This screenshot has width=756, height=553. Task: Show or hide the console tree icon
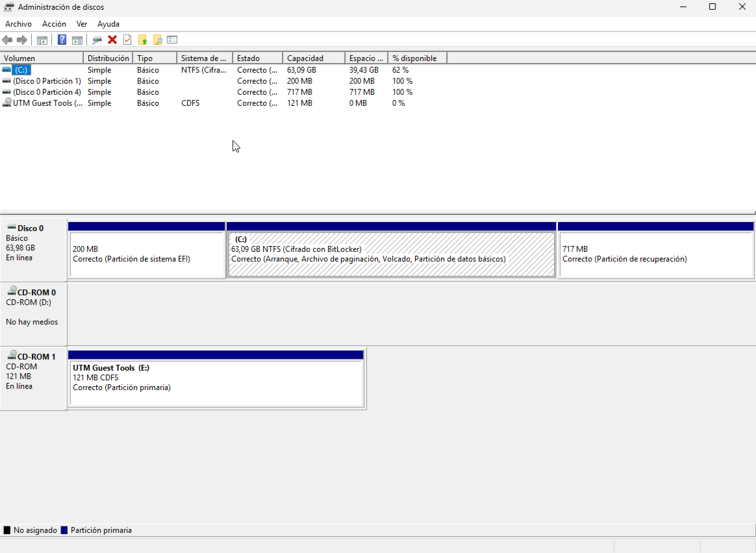pyautogui.click(x=42, y=40)
